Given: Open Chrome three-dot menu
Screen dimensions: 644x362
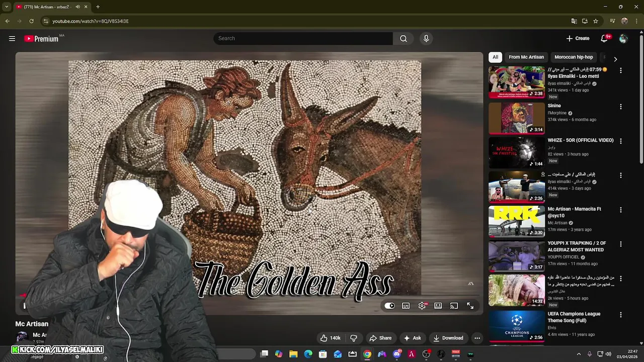Looking at the screenshot, I should pyautogui.click(x=636, y=21).
